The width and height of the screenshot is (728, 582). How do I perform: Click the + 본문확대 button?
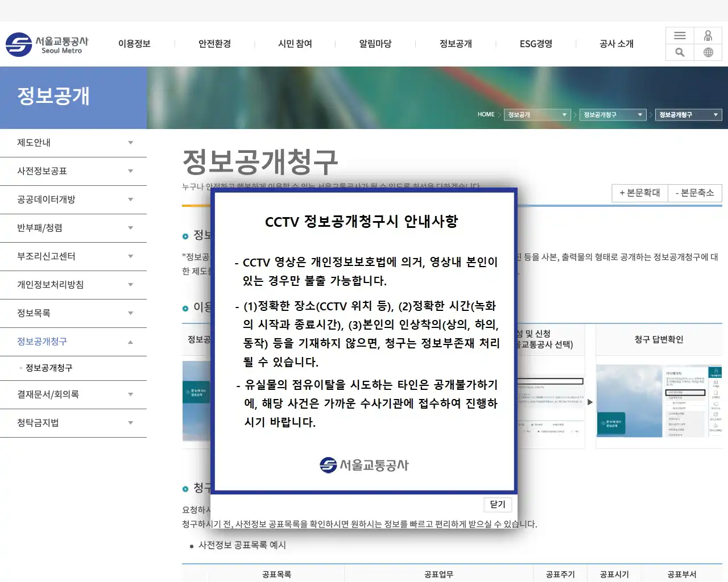point(640,193)
